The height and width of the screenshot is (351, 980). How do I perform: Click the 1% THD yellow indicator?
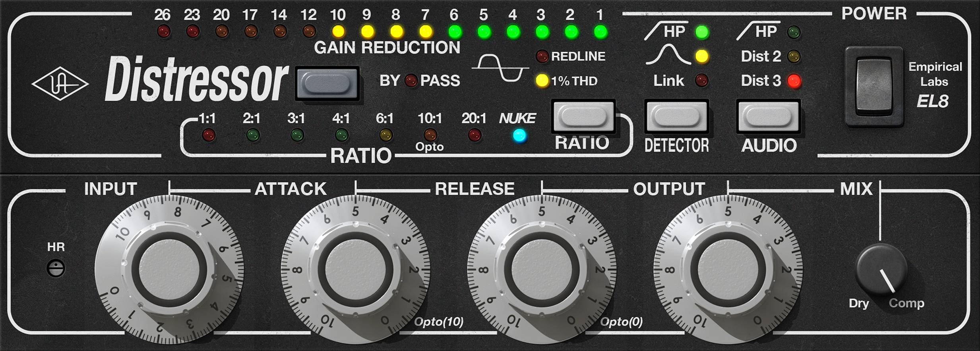click(542, 81)
